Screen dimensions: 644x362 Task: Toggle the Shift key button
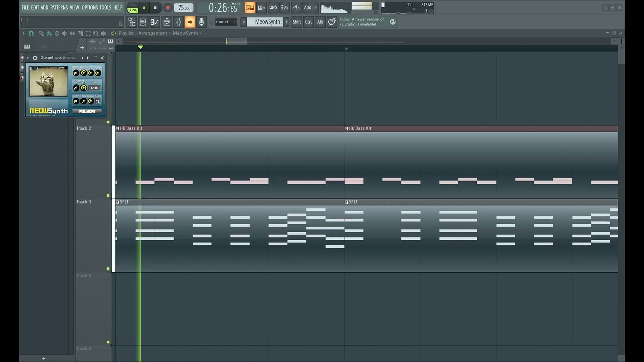point(297,22)
